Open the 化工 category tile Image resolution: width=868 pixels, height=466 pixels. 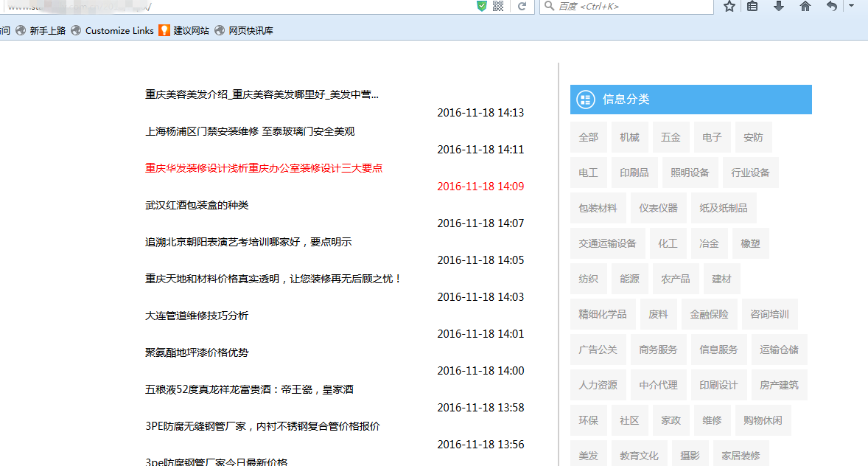668,243
